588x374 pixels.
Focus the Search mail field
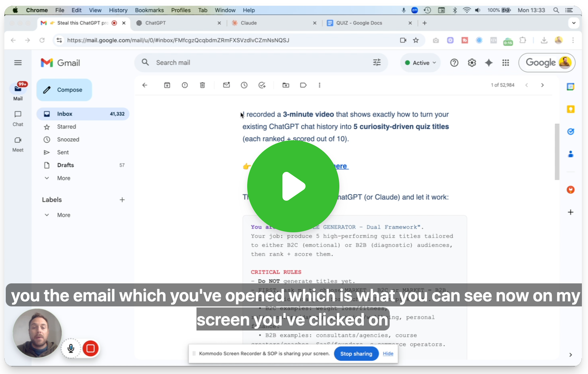click(261, 63)
